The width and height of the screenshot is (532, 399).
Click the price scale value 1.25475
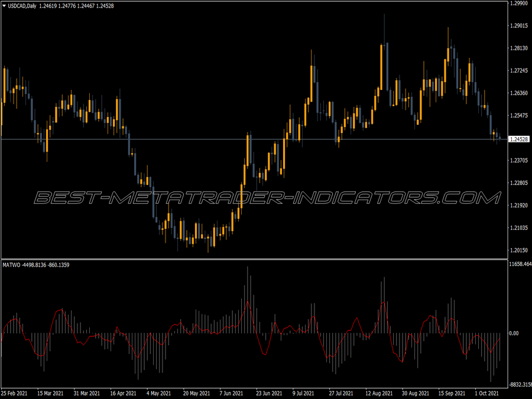pyautogui.click(x=519, y=116)
